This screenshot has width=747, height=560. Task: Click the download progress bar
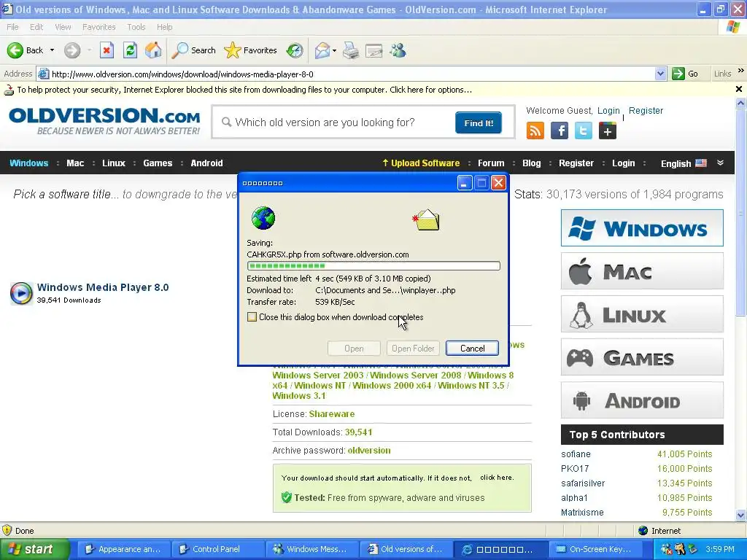pos(373,265)
